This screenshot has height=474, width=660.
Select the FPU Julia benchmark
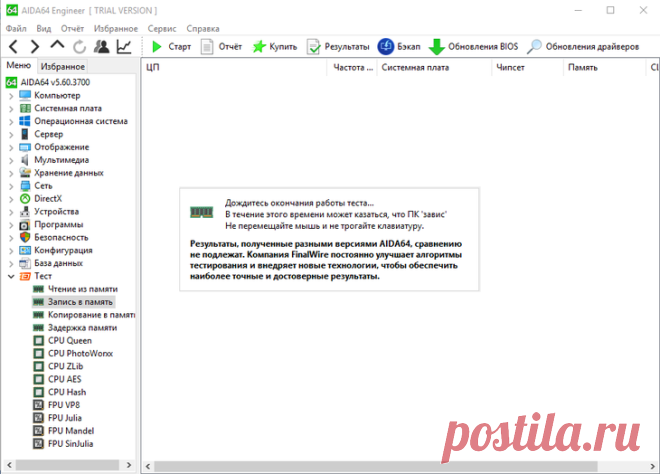click(57, 418)
